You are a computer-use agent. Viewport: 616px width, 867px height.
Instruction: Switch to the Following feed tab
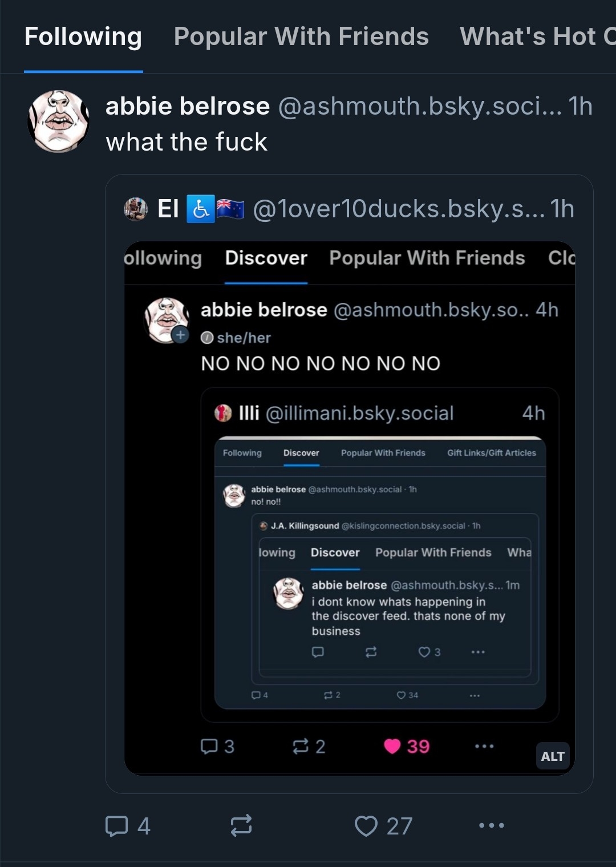(x=83, y=37)
